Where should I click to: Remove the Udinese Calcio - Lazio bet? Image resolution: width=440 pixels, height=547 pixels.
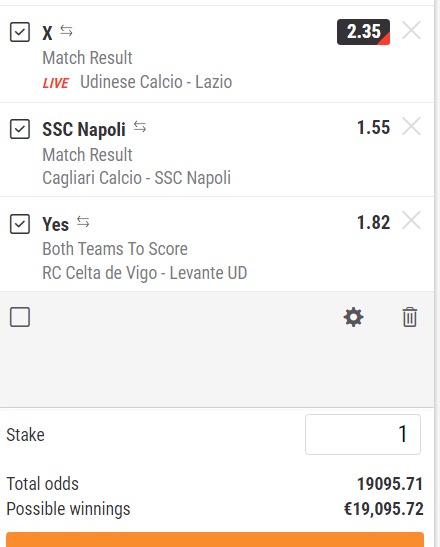coord(411,31)
